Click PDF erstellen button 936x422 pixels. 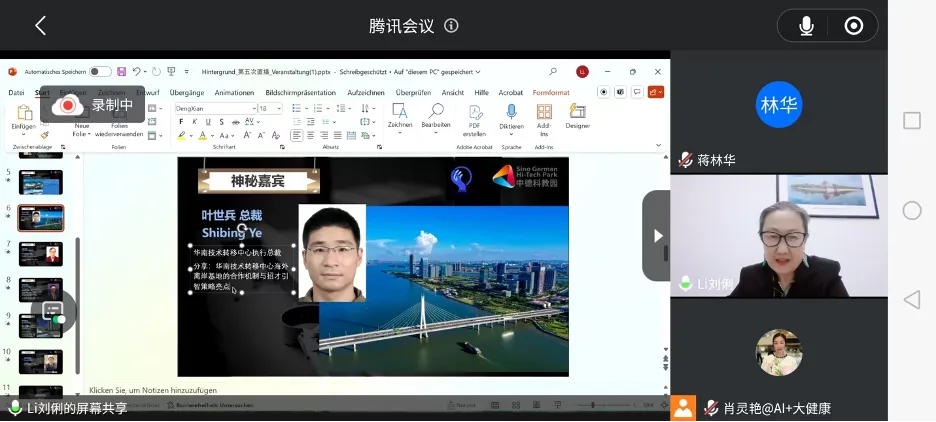tap(475, 121)
